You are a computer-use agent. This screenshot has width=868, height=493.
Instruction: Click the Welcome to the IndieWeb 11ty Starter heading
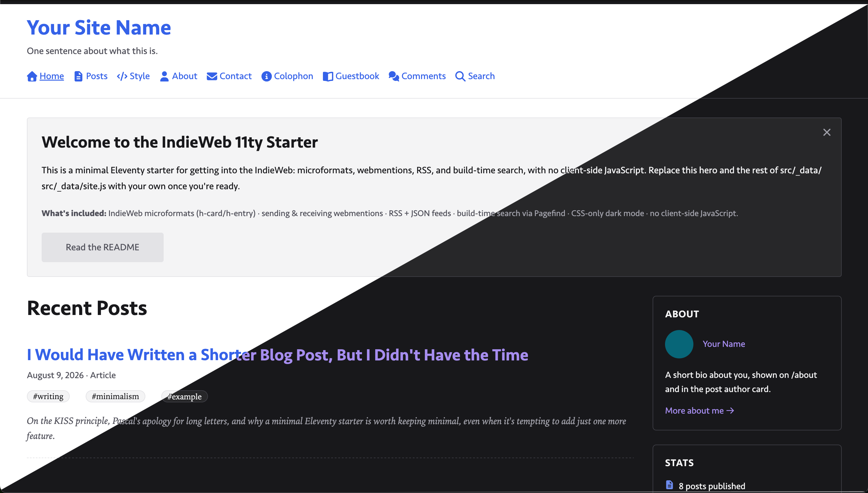[x=180, y=142]
